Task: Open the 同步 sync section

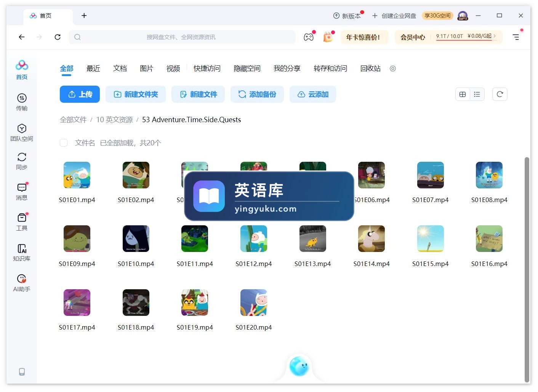Action: 22,161
